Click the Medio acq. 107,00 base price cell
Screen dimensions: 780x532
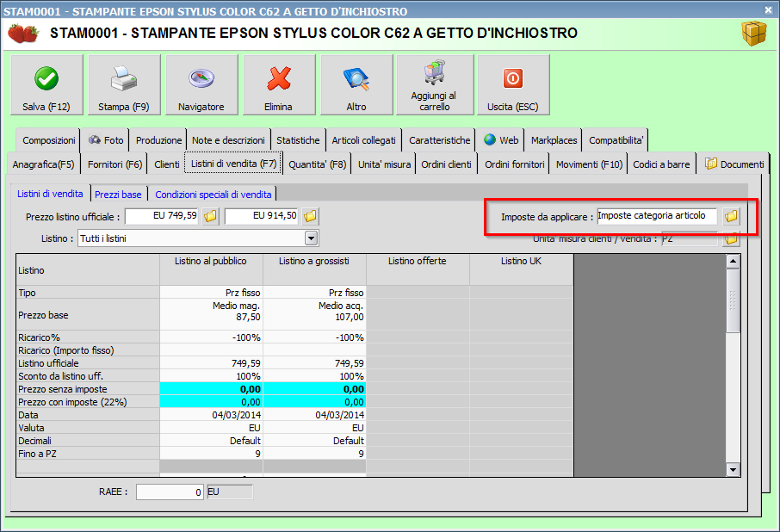[314, 315]
